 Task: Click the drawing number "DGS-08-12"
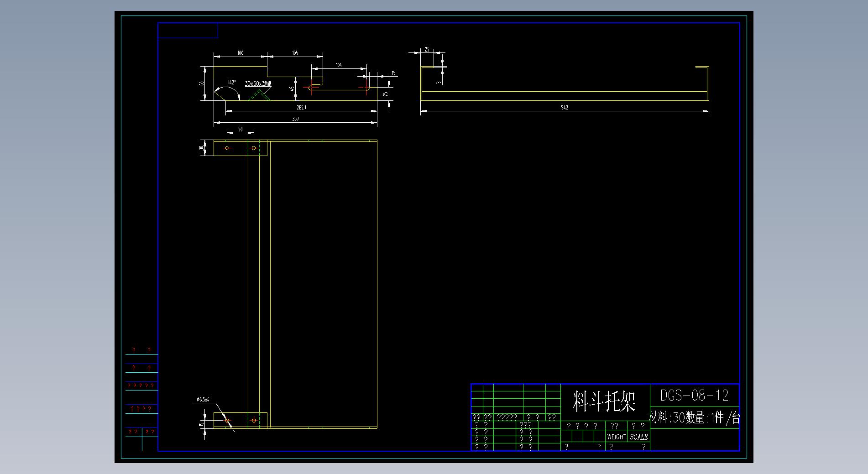pos(694,395)
